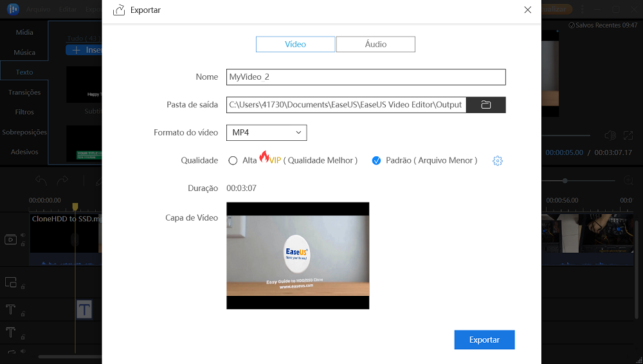Click the second text track T icon
This screenshot has height=364, width=643.
point(10,332)
